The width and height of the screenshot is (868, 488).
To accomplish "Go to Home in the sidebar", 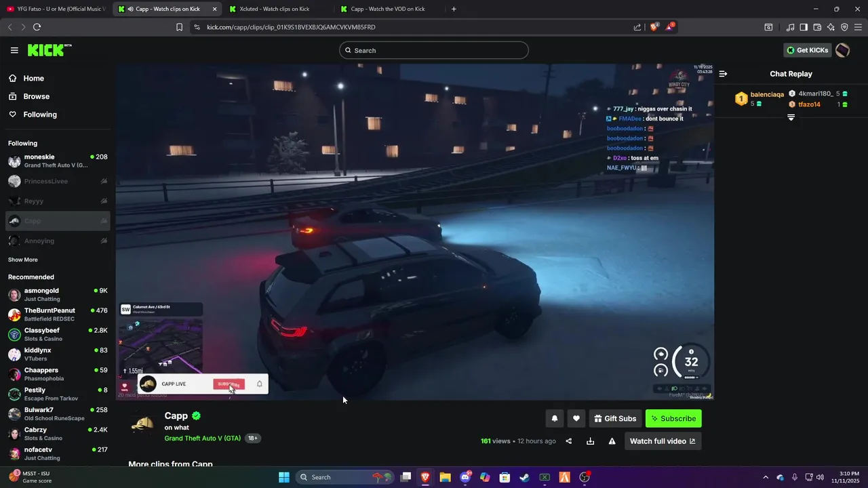I will point(33,79).
